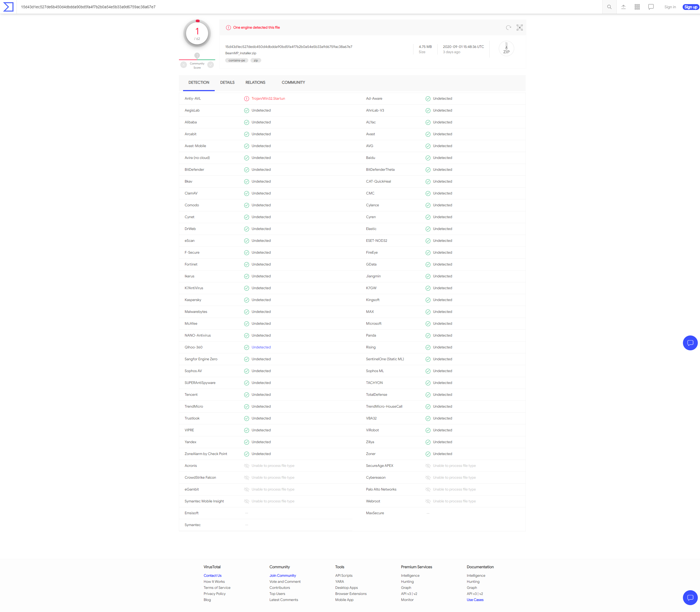
Task: Click the Qihoo-360 undetected check icon
Action: pyautogui.click(x=246, y=347)
